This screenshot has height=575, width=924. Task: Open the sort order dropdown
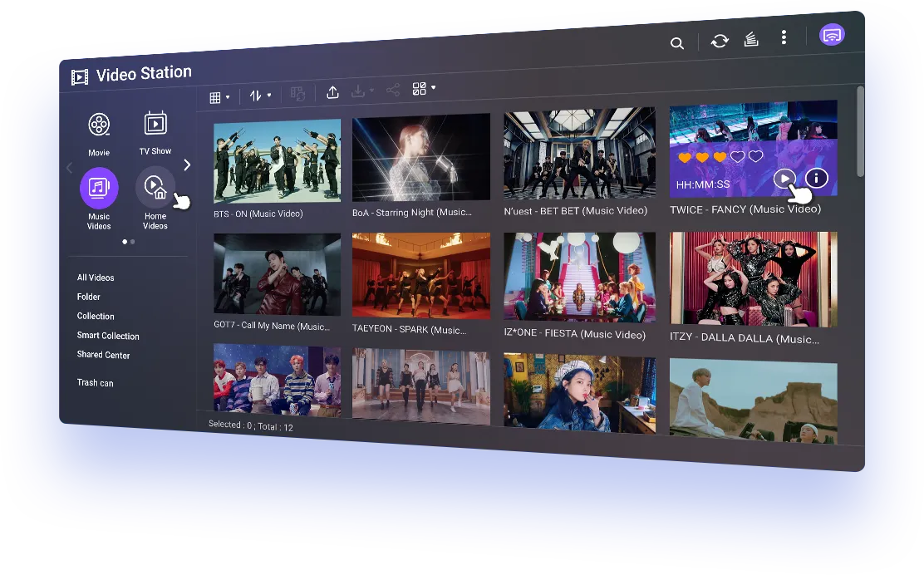point(260,96)
